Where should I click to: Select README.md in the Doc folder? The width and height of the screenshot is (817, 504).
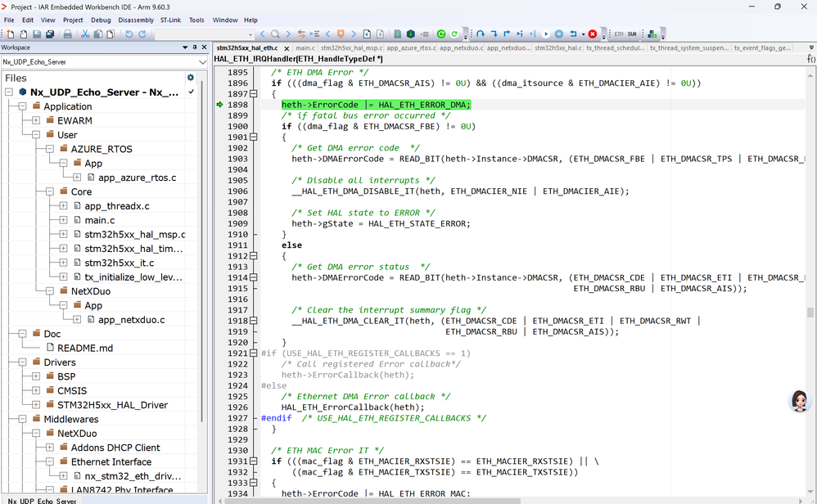click(x=84, y=348)
